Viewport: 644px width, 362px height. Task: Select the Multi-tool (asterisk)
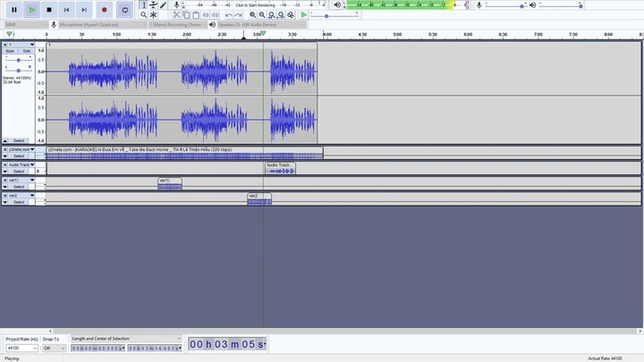[x=153, y=15]
